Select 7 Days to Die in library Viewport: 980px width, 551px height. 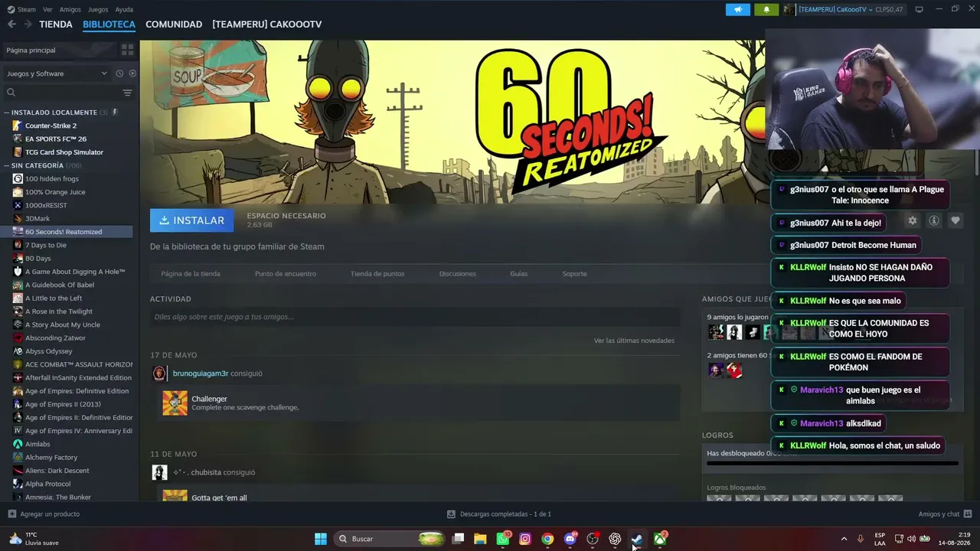46,245
